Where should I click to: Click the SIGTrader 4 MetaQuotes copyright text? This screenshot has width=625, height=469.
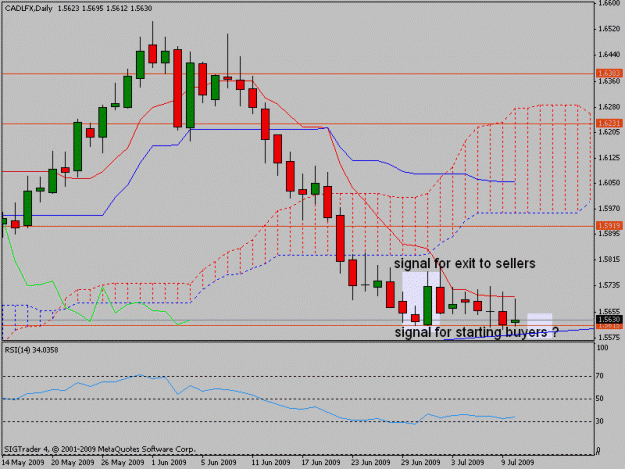[x=100, y=449]
